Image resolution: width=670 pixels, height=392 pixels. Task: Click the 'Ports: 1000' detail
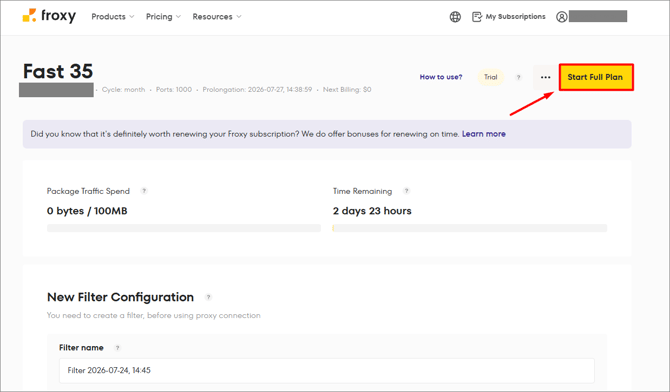point(174,90)
